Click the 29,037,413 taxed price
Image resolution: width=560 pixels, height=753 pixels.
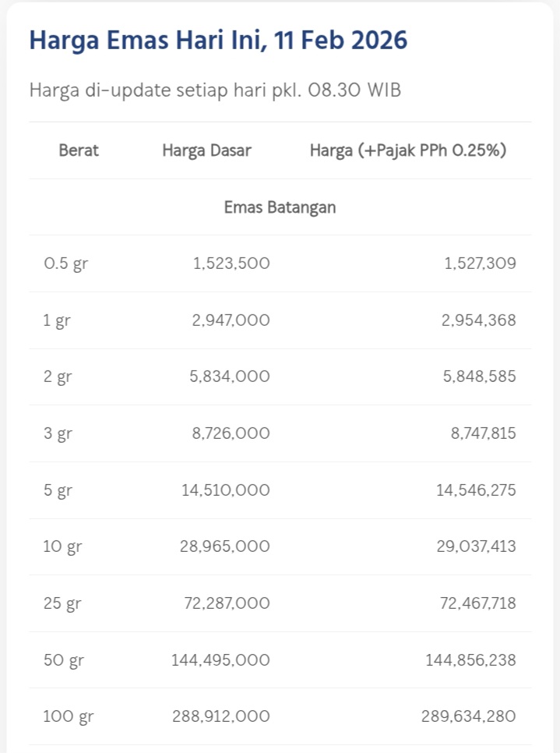476,546
